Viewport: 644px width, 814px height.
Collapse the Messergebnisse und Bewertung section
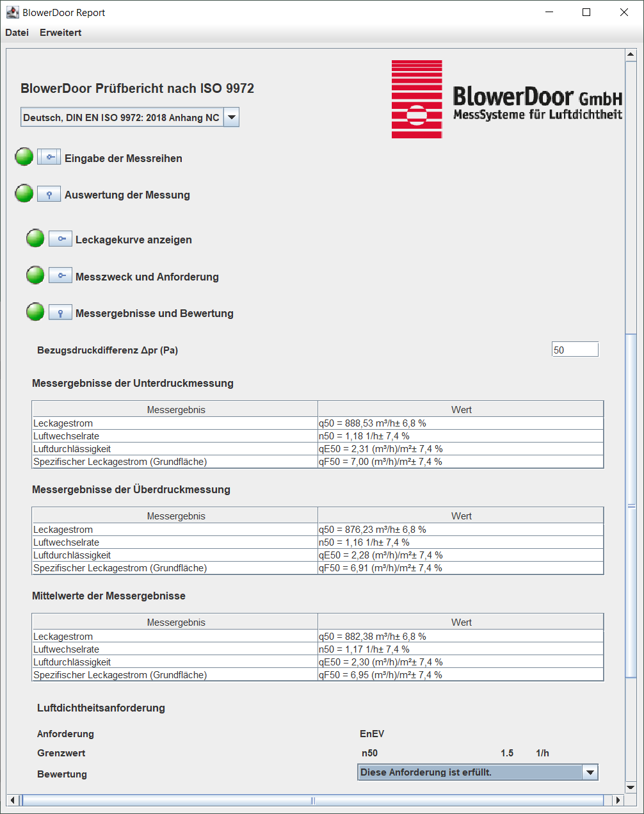(60, 313)
